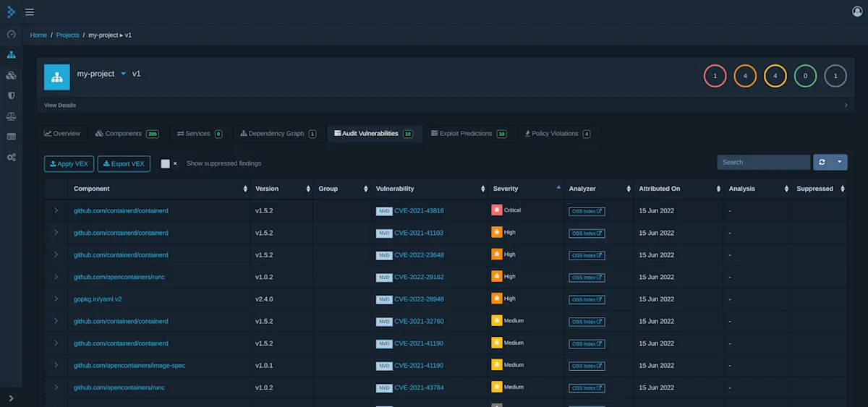This screenshot has height=407, width=868.
Task: Click the refresh table icon button
Action: pyautogui.click(x=822, y=162)
